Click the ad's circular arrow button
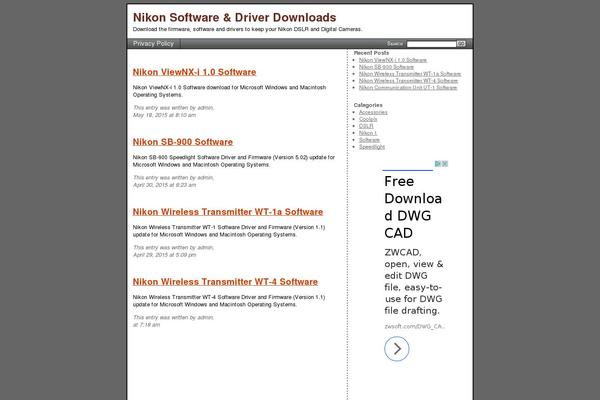The width and height of the screenshot is (600, 400). [396, 349]
